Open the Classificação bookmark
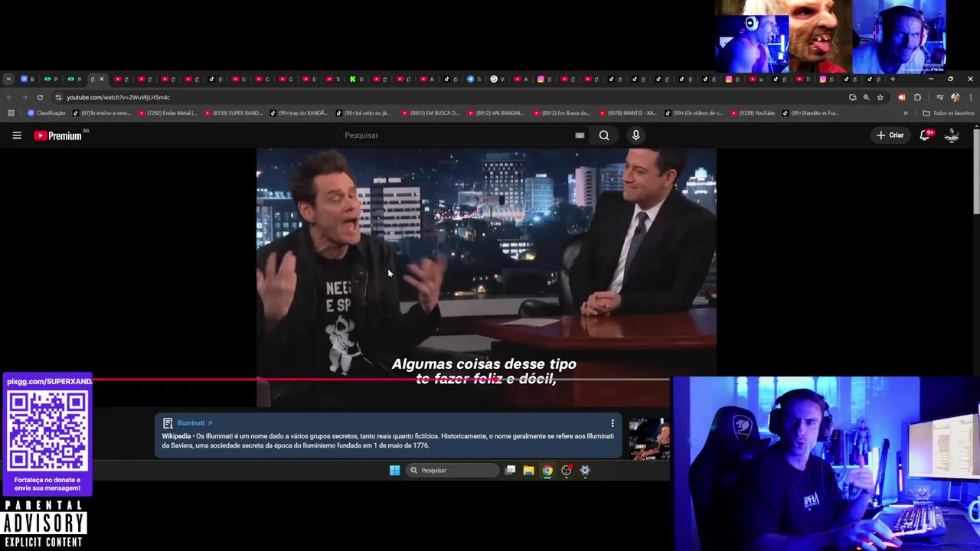The height and width of the screenshot is (551, 980). [47, 113]
